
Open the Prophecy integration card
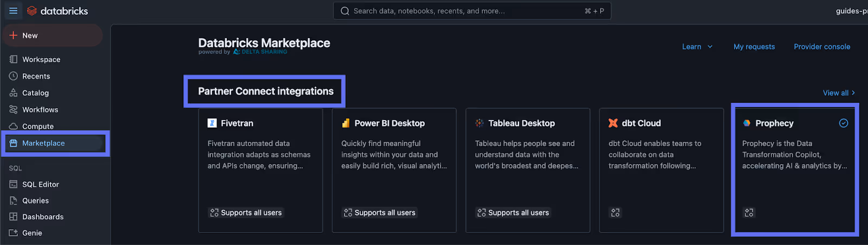coord(795,171)
